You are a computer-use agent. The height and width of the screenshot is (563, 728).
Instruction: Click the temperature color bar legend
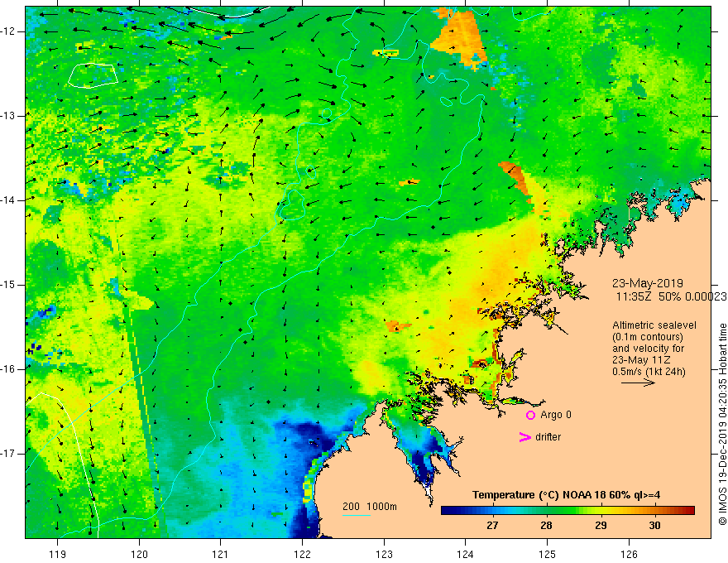[x=568, y=511]
